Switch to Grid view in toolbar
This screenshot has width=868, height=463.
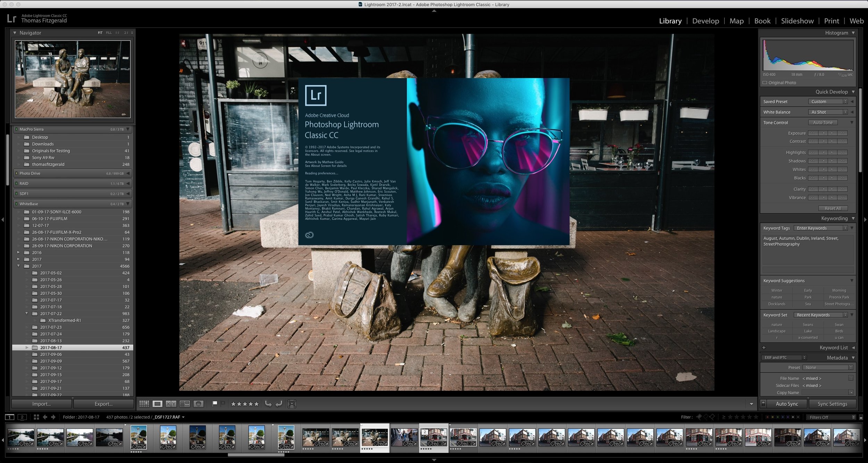[144, 404]
